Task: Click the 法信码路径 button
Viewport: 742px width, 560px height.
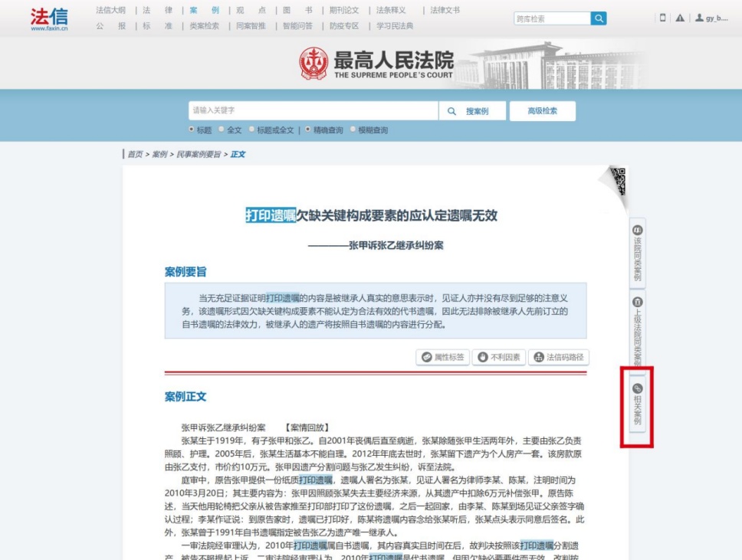Action: pyautogui.click(x=559, y=357)
